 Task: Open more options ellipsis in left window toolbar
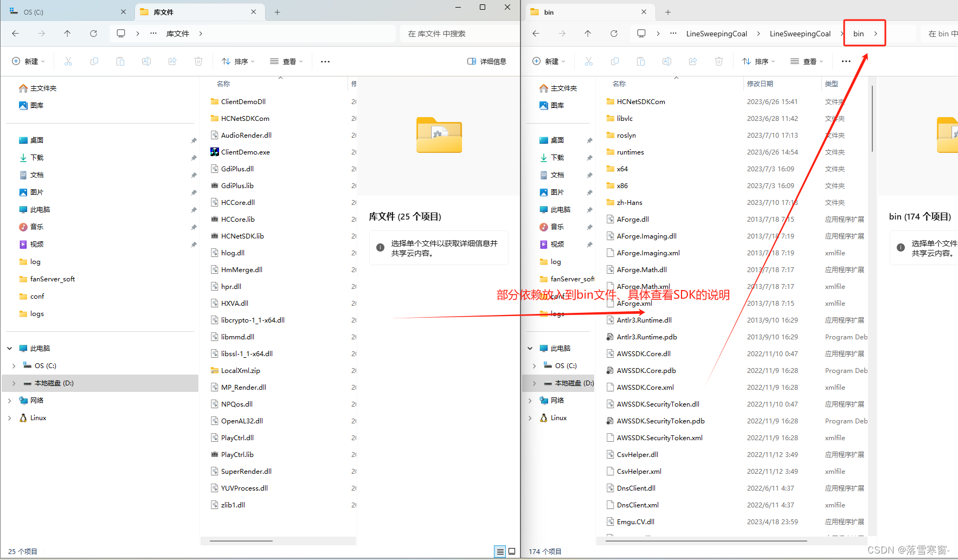coord(325,61)
